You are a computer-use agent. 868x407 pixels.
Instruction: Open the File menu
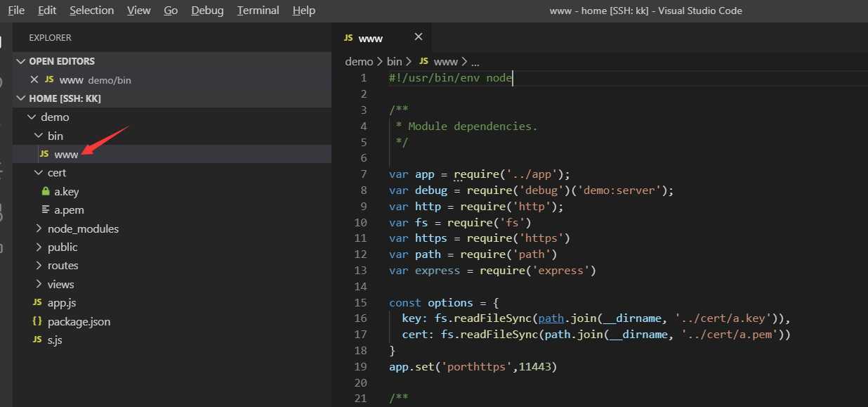coord(16,11)
